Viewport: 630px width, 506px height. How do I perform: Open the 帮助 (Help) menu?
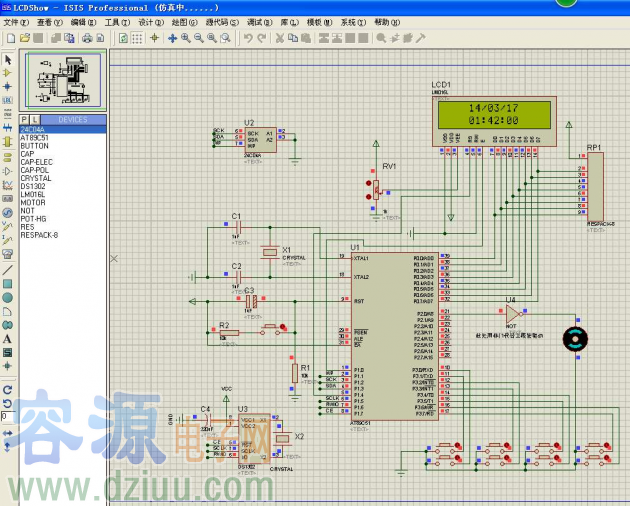point(382,22)
